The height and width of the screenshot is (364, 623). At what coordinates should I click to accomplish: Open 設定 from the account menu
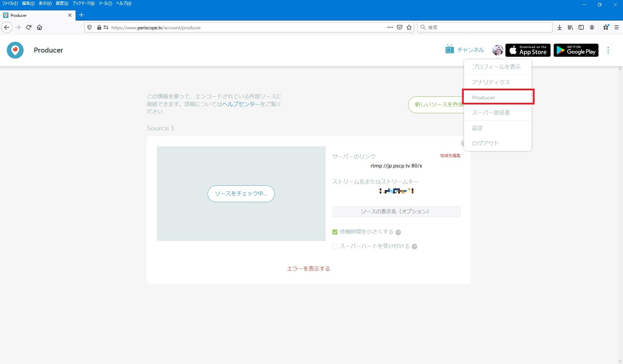[x=498, y=128]
